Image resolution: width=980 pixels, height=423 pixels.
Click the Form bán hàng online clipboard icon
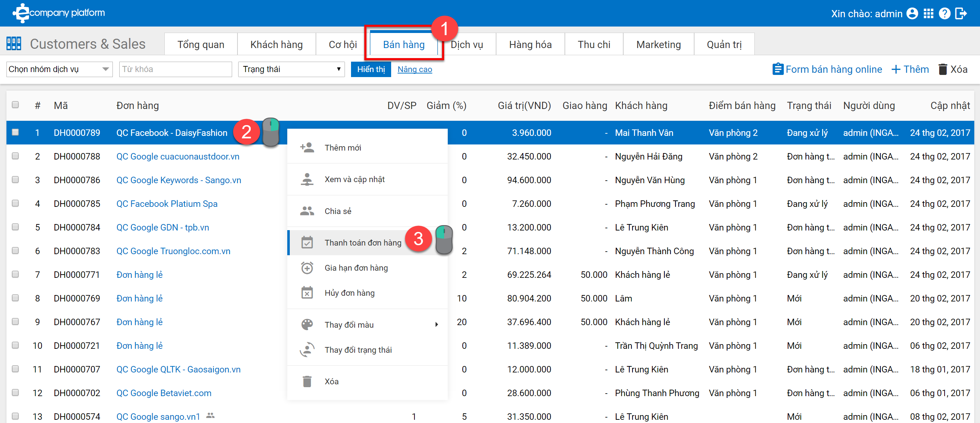point(778,69)
